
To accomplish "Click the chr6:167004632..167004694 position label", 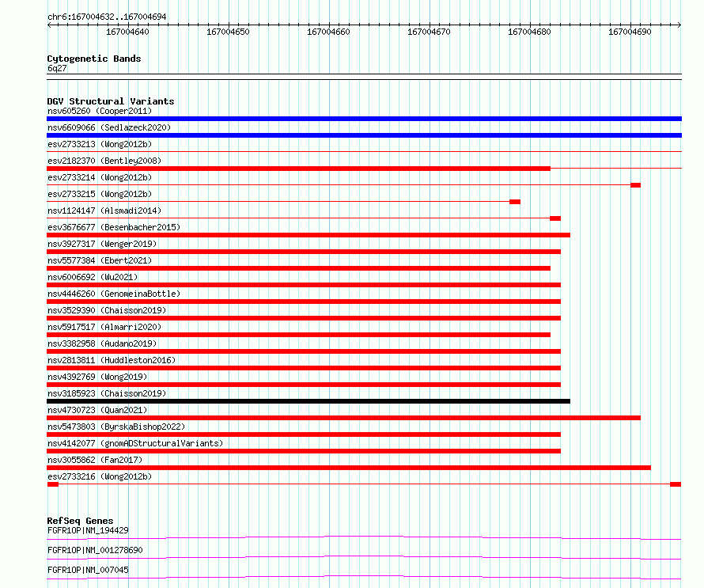I will click(107, 17).
